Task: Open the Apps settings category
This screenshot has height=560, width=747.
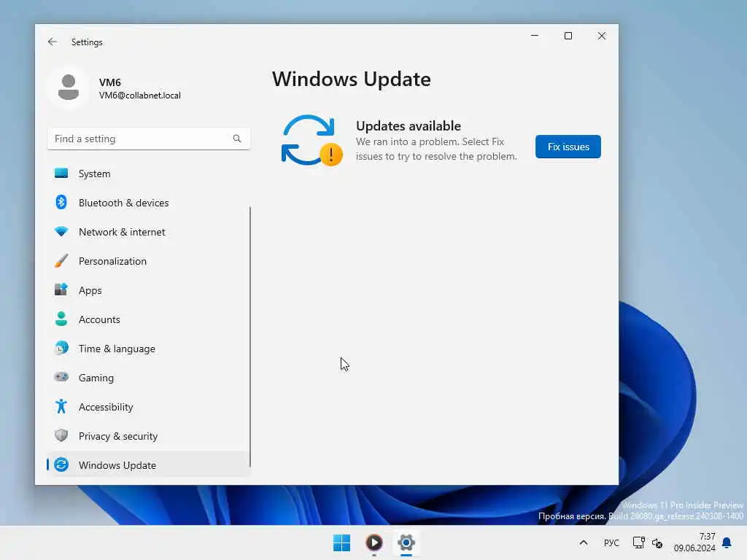Action: pyautogui.click(x=149, y=290)
